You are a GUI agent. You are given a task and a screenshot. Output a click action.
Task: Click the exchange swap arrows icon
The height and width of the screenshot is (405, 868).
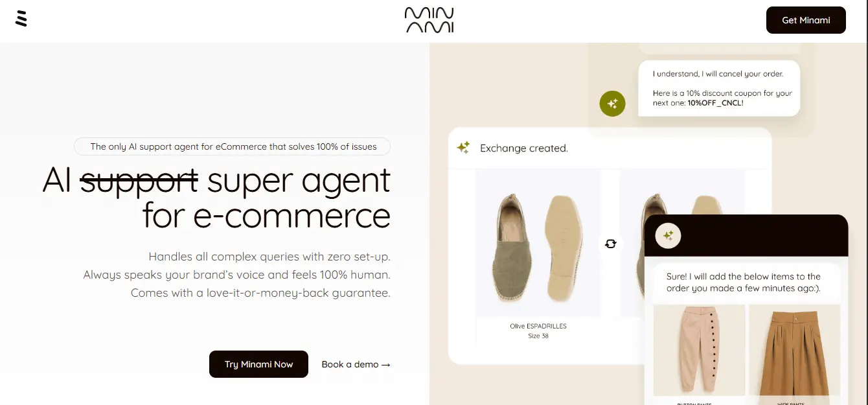pos(610,244)
